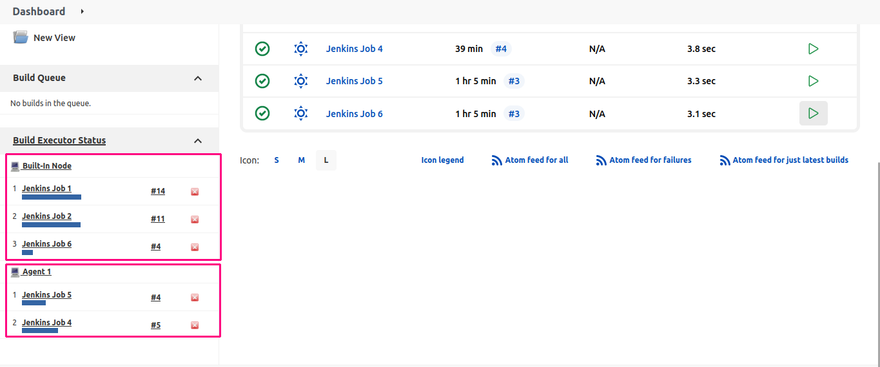Image resolution: width=880 pixels, height=367 pixels.
Task: Open Jenkins Job 4 in Agent 1 executor
Action: point(47,323)
